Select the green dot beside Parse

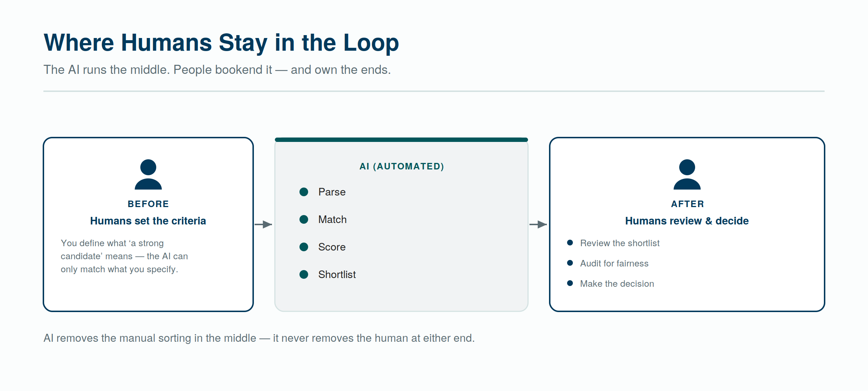click(304, 192)
